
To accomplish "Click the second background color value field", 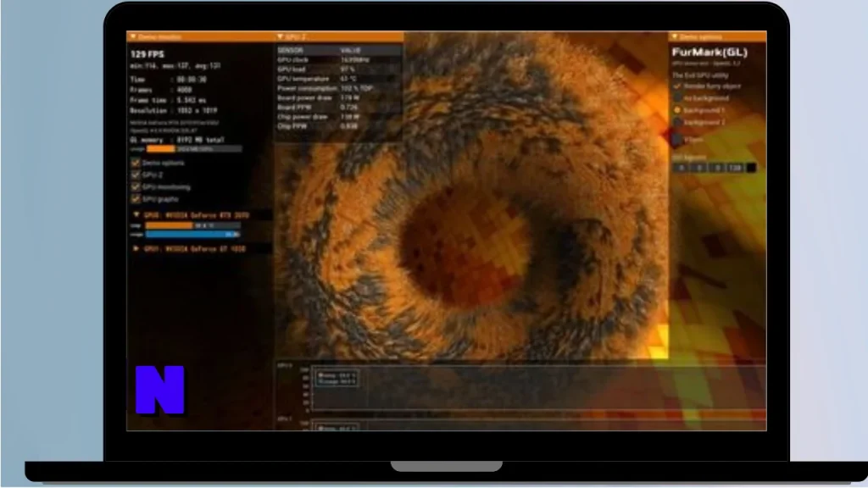I will 699,168.
